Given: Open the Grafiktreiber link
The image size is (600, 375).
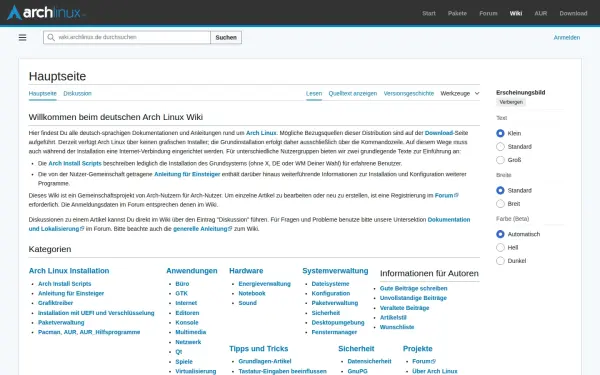Looking at the screenshot, I should pos(55,303).
